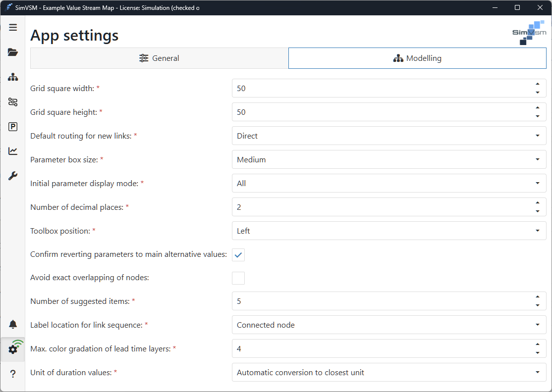Decrease Grid square width value
The width and height of the screenshot is (552, 392).
coord(538,93)
